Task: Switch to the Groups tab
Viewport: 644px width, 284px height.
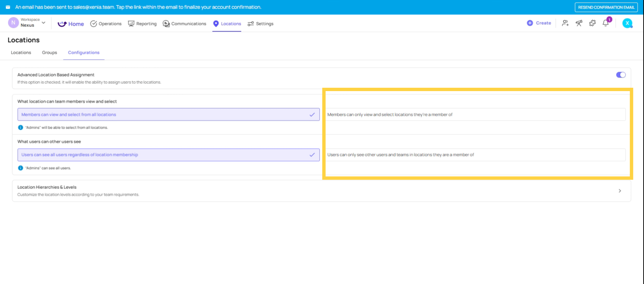Action: click(x=49, y=53)
